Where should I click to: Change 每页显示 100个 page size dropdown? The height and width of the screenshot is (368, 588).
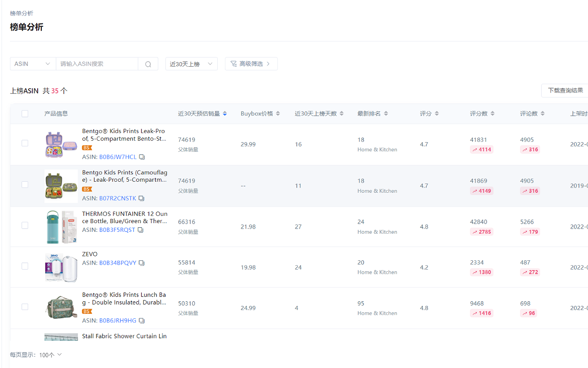click(x=51, y=355)
